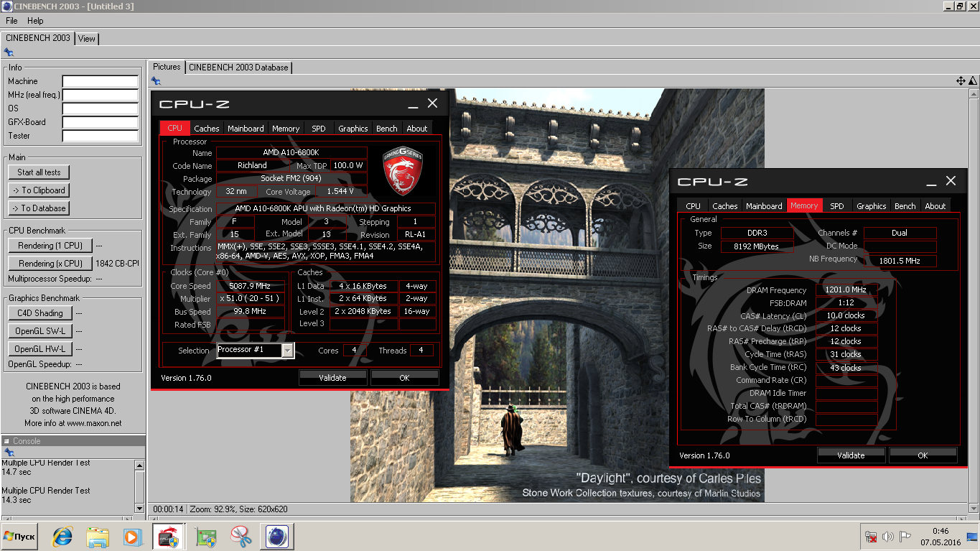The width and height of the screenshot is (980, 551).
Task: Open Memory tab in the left CPU-Z window
Action: point(286,129)
